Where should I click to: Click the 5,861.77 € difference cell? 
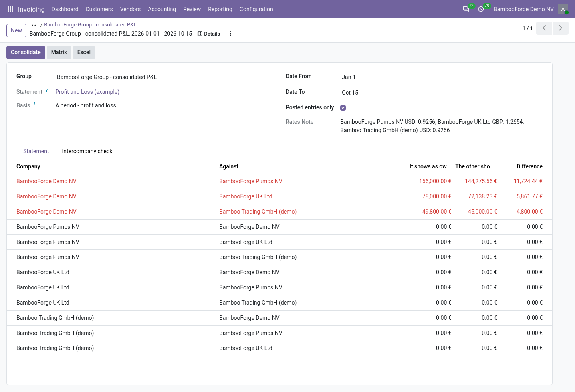pyautogui.click(x=529, y=196)
